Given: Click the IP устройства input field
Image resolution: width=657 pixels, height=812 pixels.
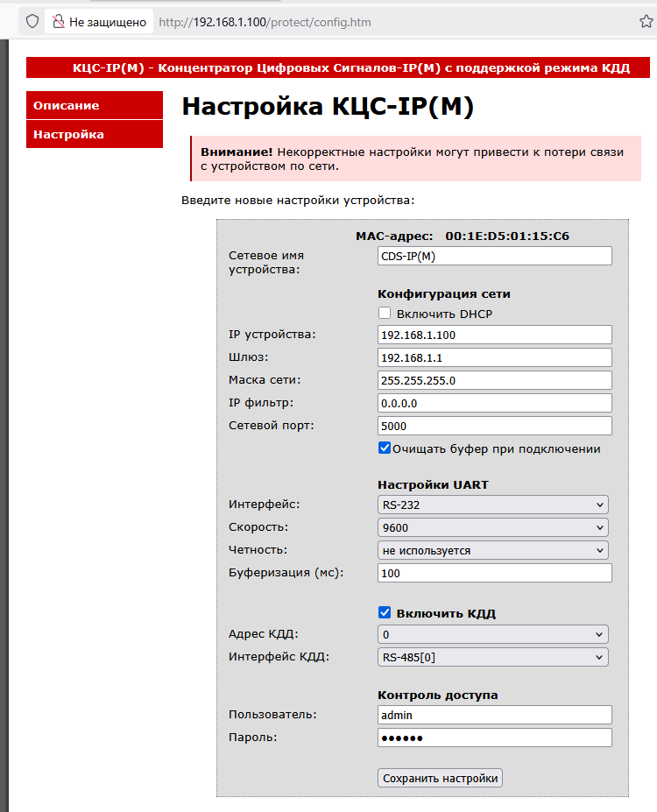Looking at the screenshot, I should (494, 335).
